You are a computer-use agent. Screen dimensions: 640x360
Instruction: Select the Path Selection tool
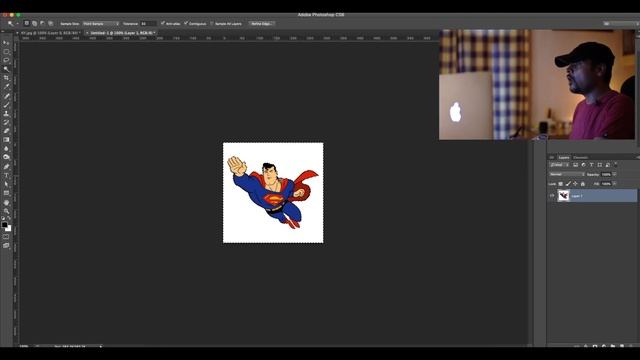(x=6, y=184)
